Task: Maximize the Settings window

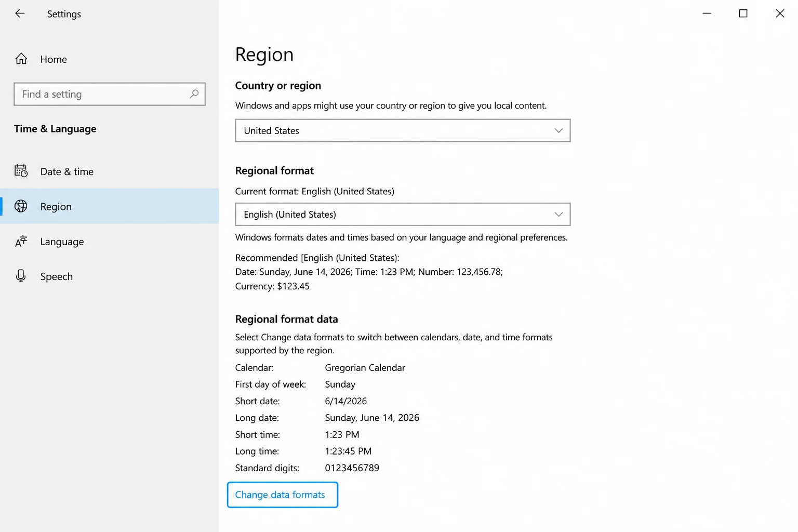Action: click(743, 14)
